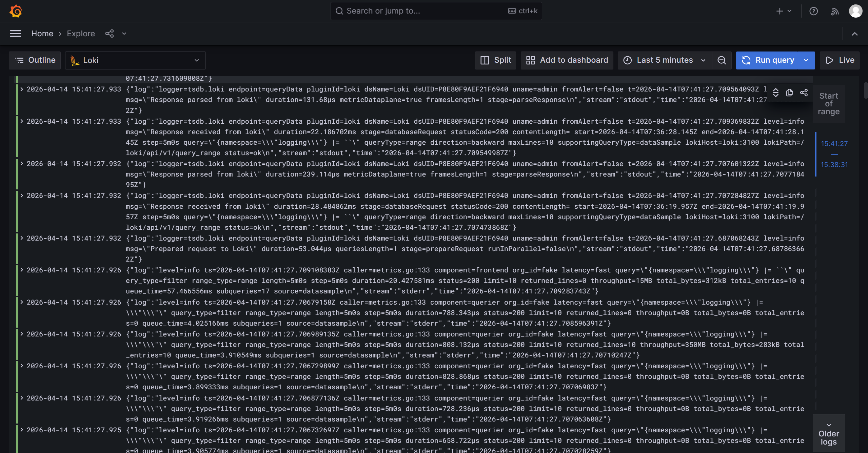Expand log row with duration=239.114µs
868x453 pixels.
pos(22,163)
